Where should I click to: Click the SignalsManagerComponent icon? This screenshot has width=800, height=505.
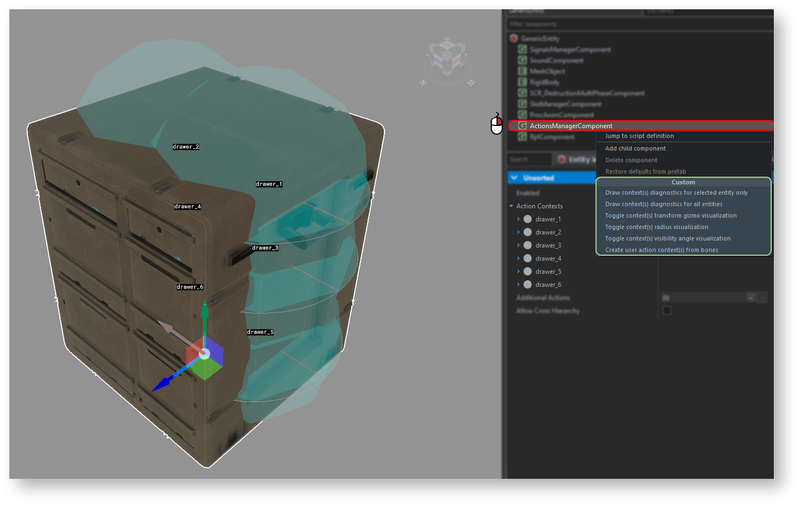point(522,49)
